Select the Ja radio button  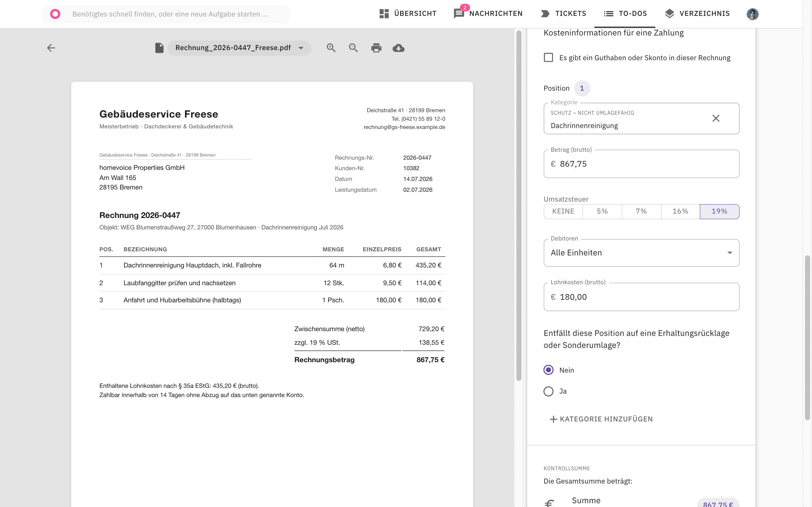(548, 391)
